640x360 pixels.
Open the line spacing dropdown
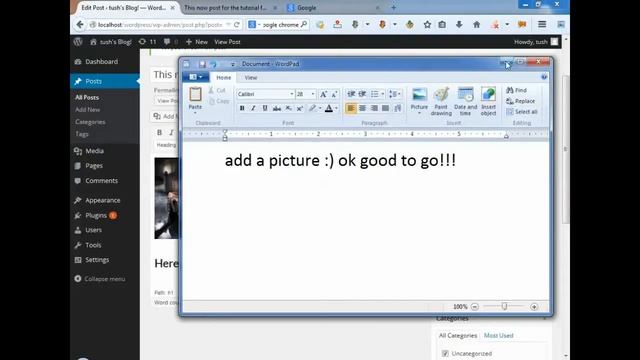(395, 94)
